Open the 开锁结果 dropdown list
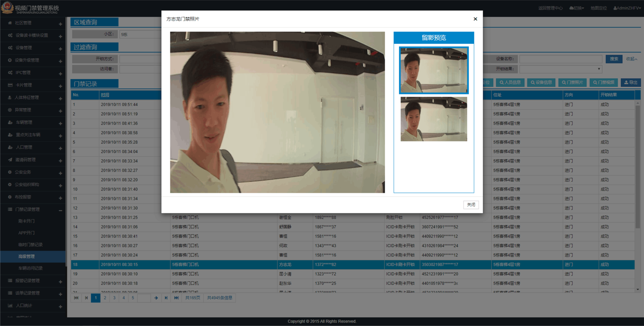 pos(560,69)
